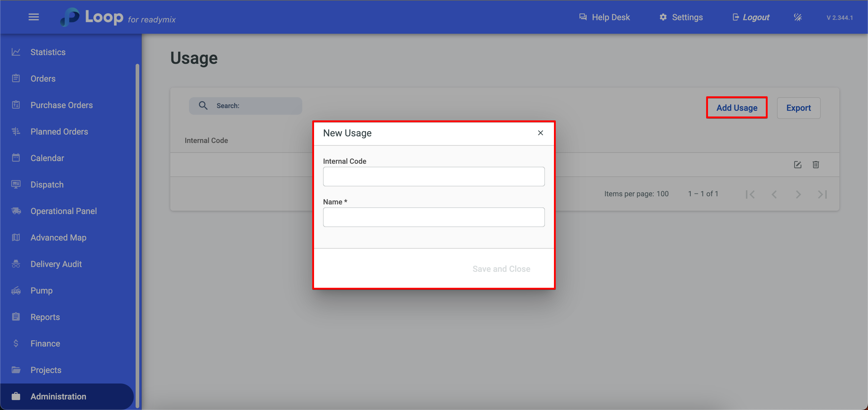868x410 pixels.
Task: Click the edit row pencil icon
Action: (x=797, y=165)
